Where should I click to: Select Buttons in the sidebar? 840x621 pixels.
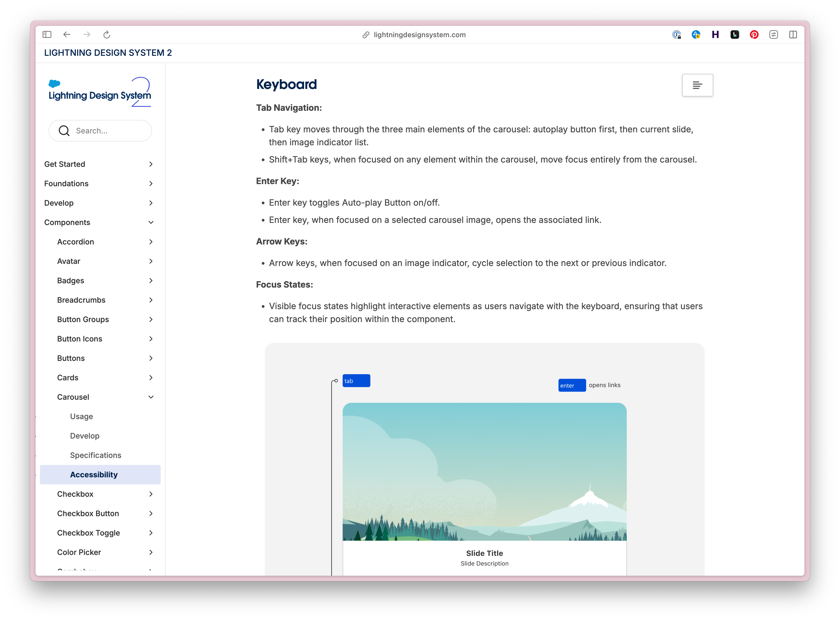[71, 358]
